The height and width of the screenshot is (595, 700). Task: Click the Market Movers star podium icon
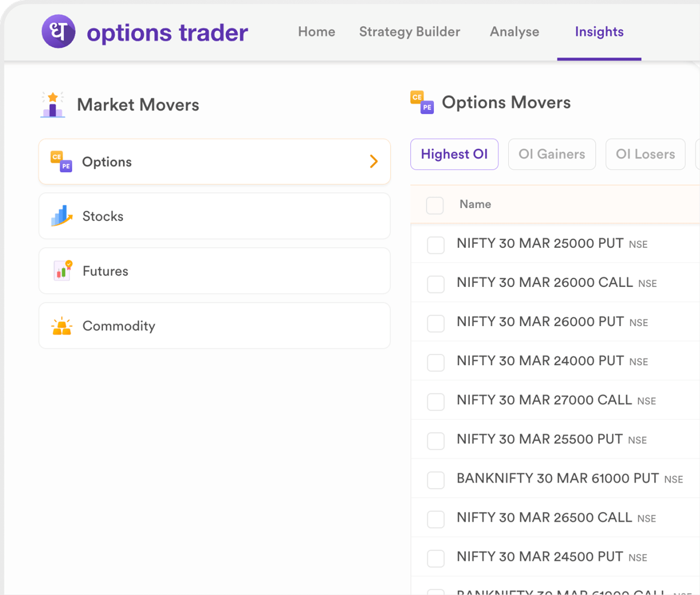click(x=53, y=105)
